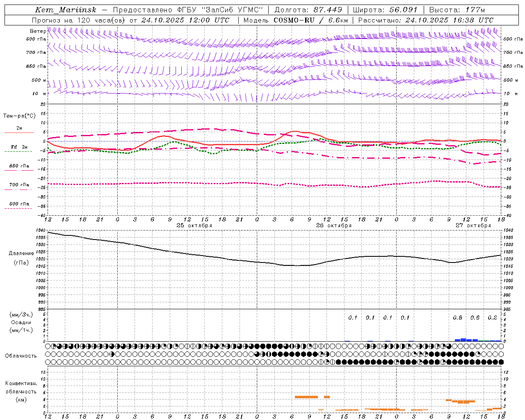Click the station name Kem_Mariinsk in header
525x420 pixels.
point(66,10)
